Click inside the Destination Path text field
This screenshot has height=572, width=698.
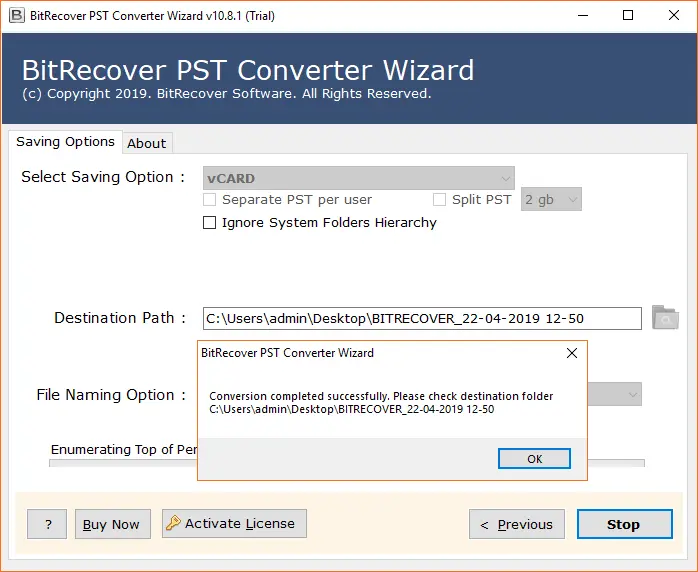[421, 318]
